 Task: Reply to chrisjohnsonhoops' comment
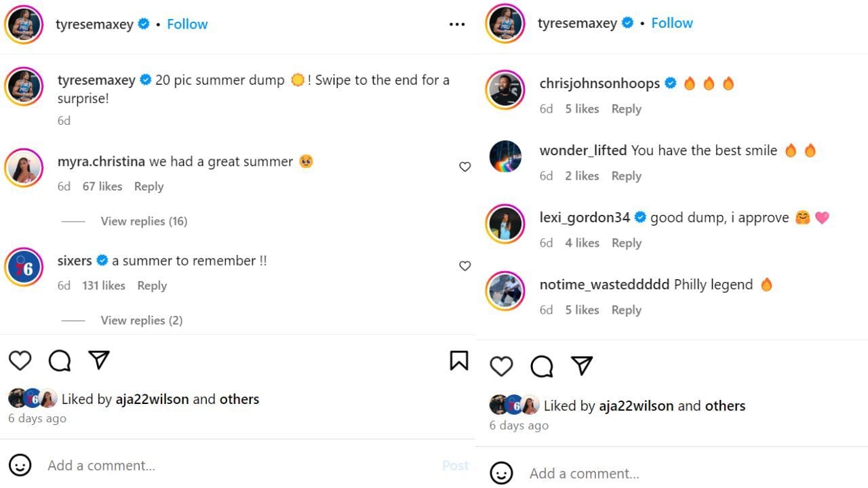[x=626, y=108]
